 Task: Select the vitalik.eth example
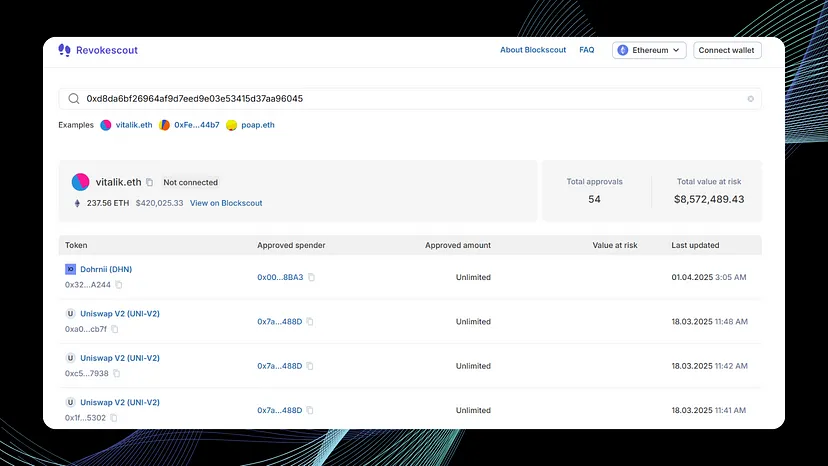coord(134,125)
